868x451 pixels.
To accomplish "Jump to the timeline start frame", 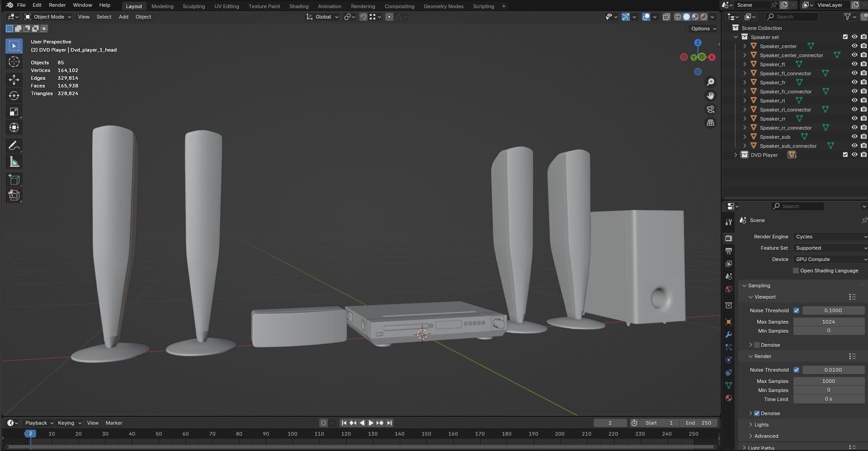I will coord(344,423).
